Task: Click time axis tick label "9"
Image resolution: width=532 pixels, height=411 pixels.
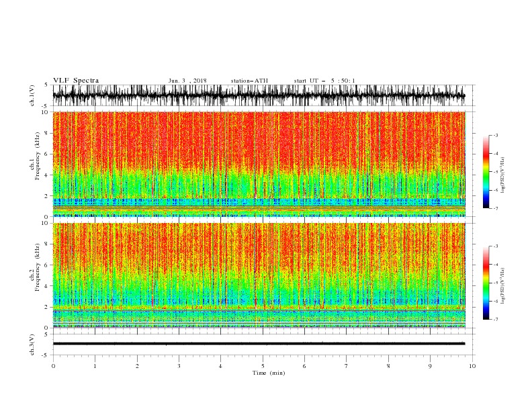Action: tap(430, 366)
